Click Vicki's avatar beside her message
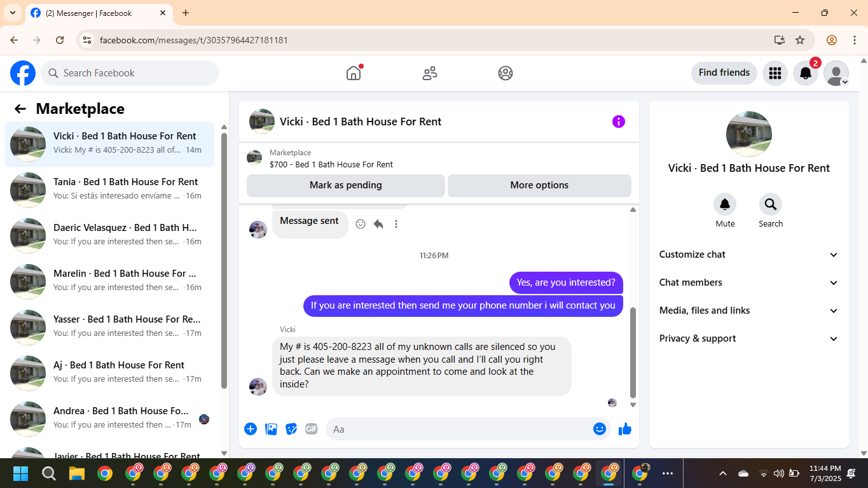868x488 pixels. (x=258, y=386)
